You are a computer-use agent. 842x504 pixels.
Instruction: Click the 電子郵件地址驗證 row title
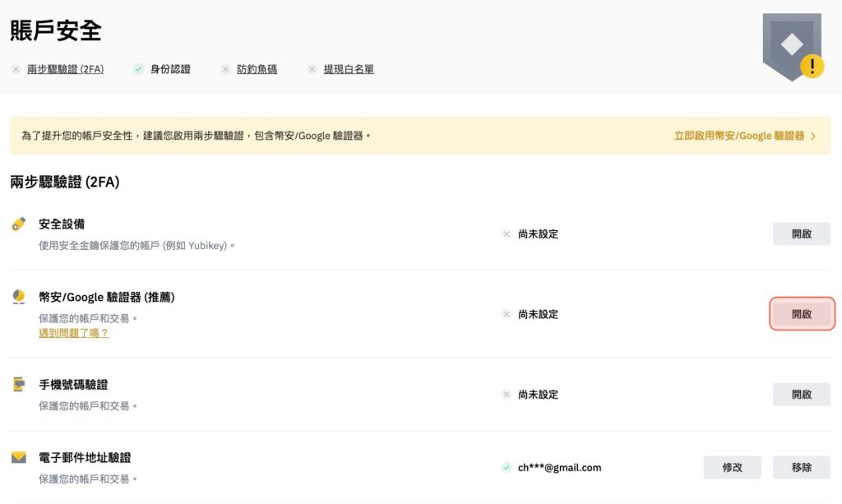85,457
